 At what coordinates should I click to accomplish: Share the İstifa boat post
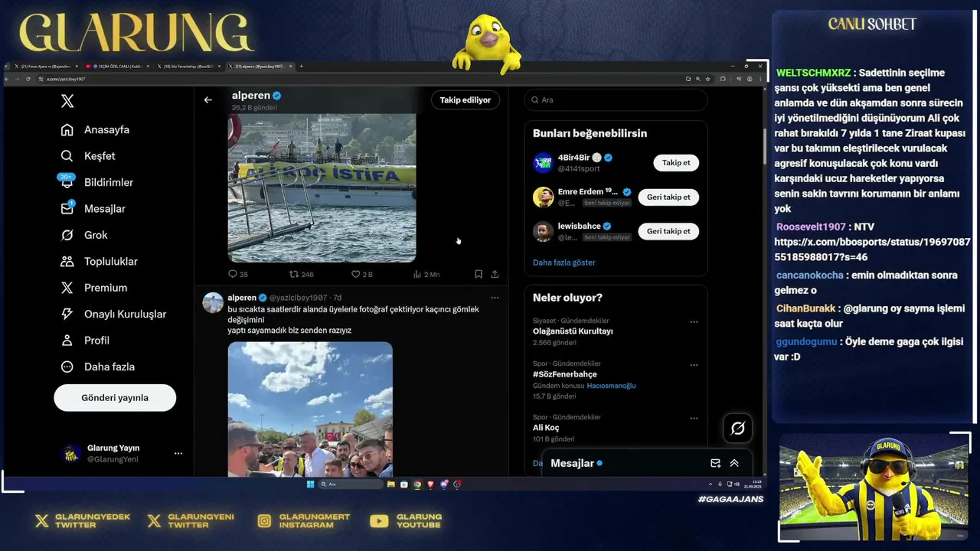click(x=495, y=274)
